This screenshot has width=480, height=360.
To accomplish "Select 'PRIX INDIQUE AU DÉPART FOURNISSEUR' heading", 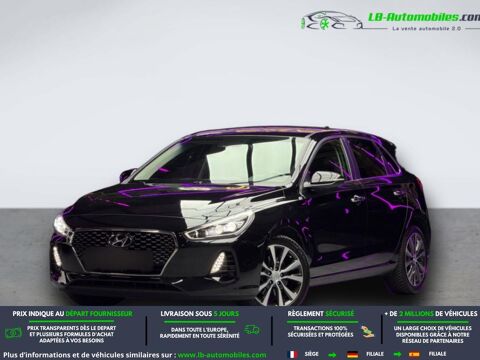I will [72, 314].
